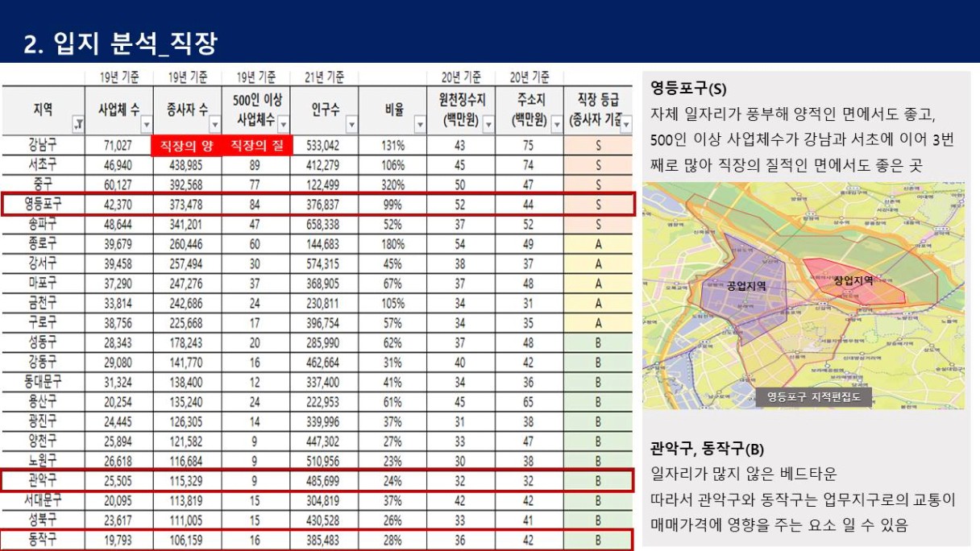980x551 pixels.
Task: Click the 서대문구 region cell
Action: tap(42, 500)
